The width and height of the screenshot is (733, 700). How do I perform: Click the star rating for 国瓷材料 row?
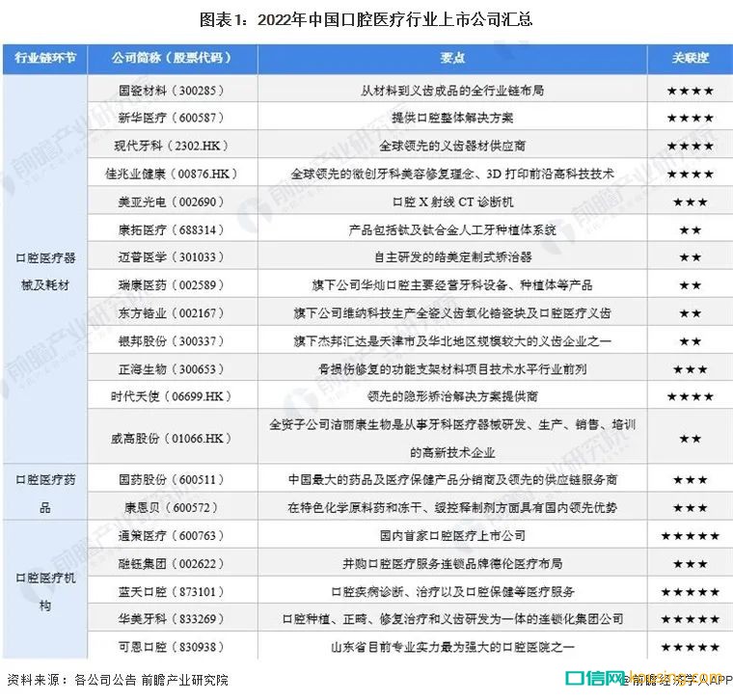pos(690,91)
